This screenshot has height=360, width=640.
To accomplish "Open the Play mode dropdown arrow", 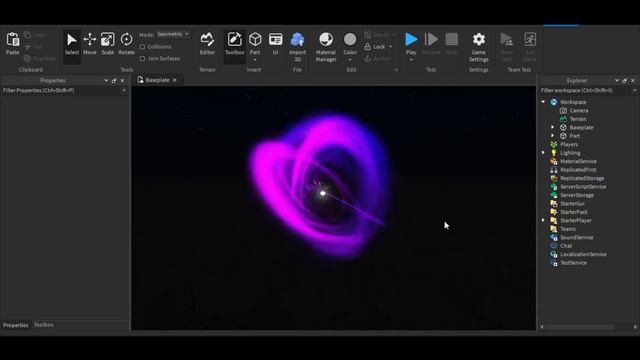I will 411,60.
